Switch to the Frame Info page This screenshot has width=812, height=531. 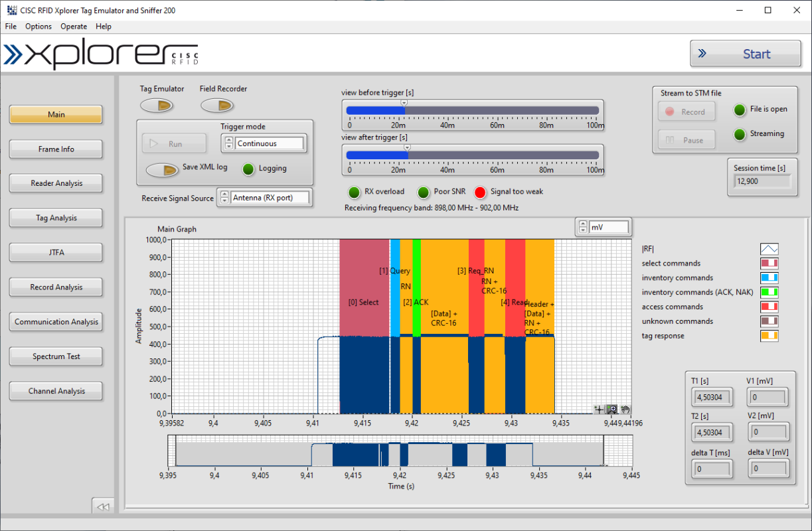(56, 149)
